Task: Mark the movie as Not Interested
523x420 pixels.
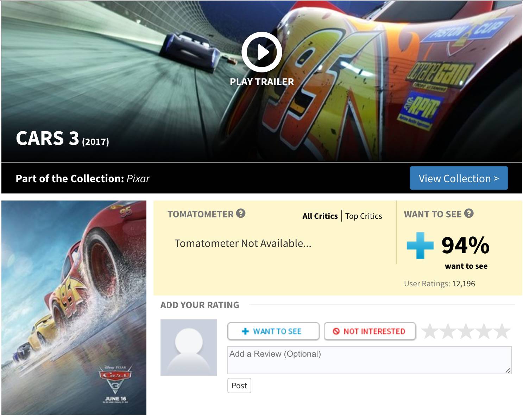Action: [x=370, y=331]
